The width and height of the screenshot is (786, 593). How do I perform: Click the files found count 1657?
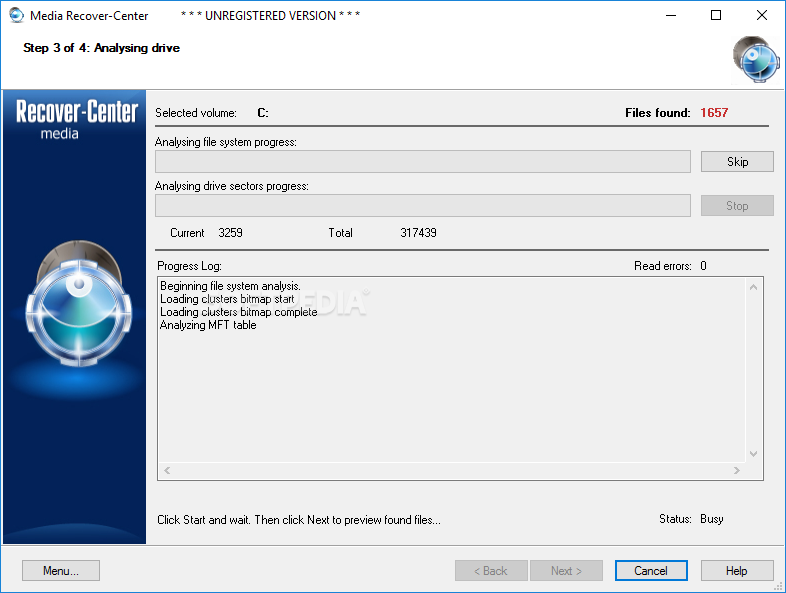click(x=714, y=112)
